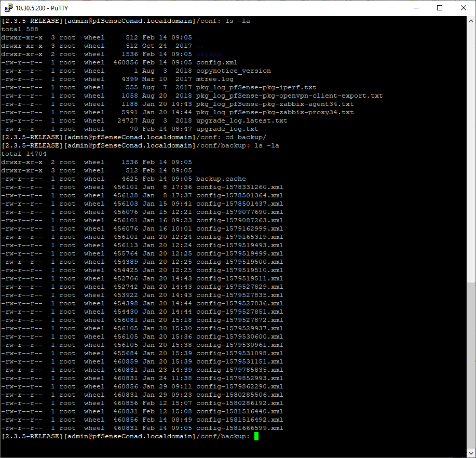Click config-1578331260.xml entry
The image size is (476, 458).
[239, 187]
